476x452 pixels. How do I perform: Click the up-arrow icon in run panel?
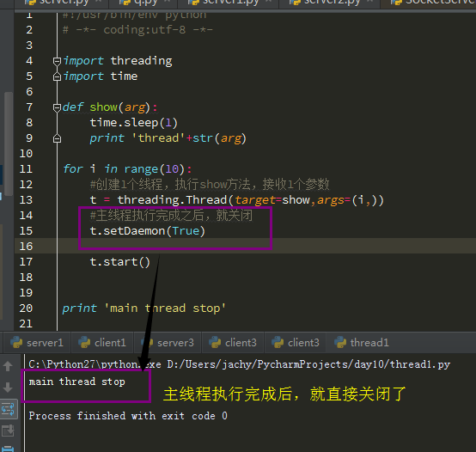click(x=8, y=366)
